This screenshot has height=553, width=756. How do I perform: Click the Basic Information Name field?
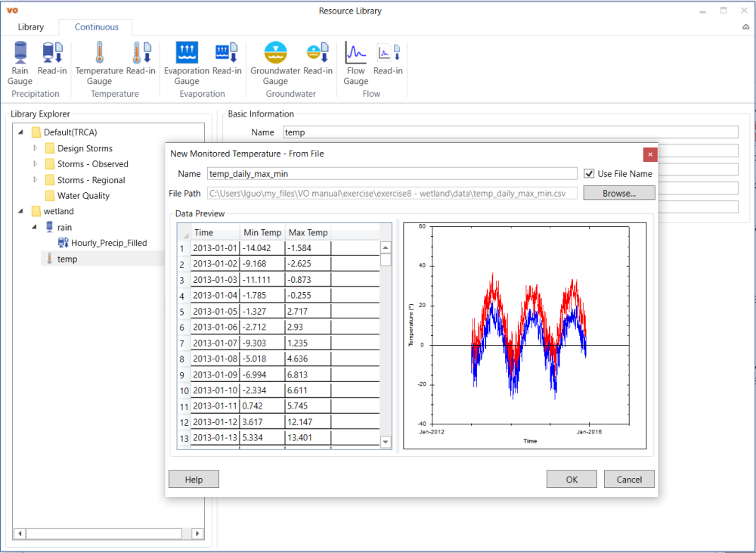point(510,132)
